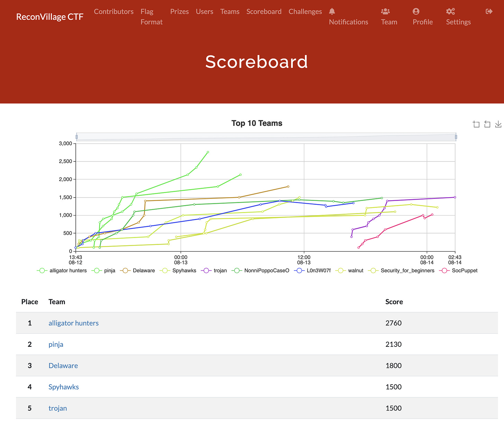Open the Notifications bell icon
This screenshot has height=422, width=504.
332,11
